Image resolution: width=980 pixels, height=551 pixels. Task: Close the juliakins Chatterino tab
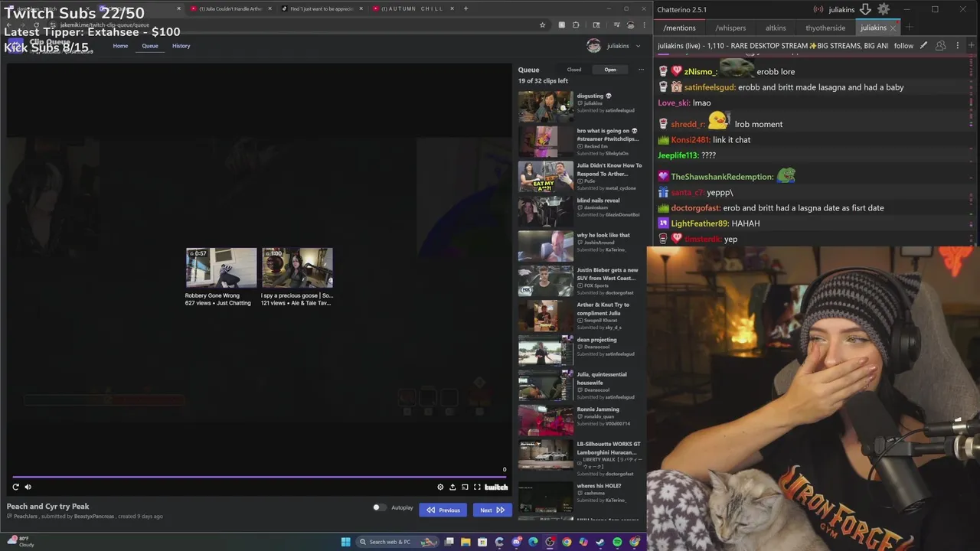coord(893,28)
